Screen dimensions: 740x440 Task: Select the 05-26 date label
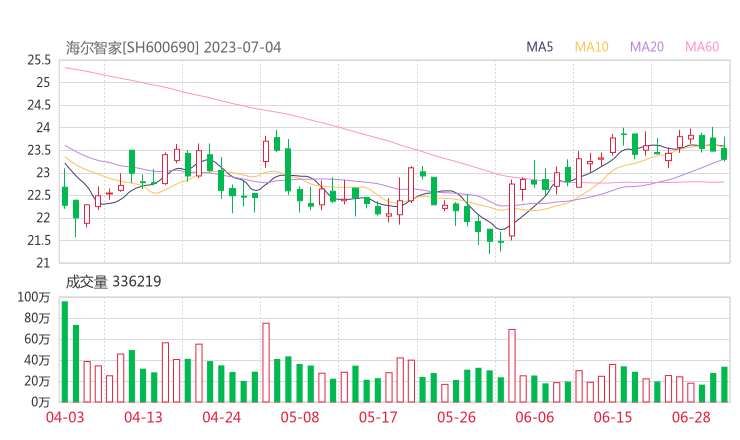tap(456, 417)
